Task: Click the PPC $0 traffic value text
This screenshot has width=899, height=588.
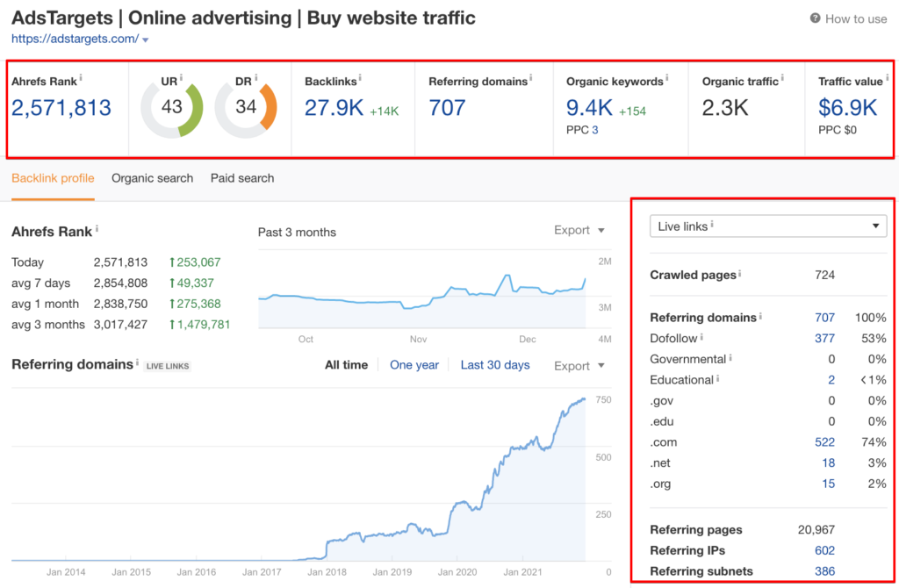Action: tap(837, 130)
